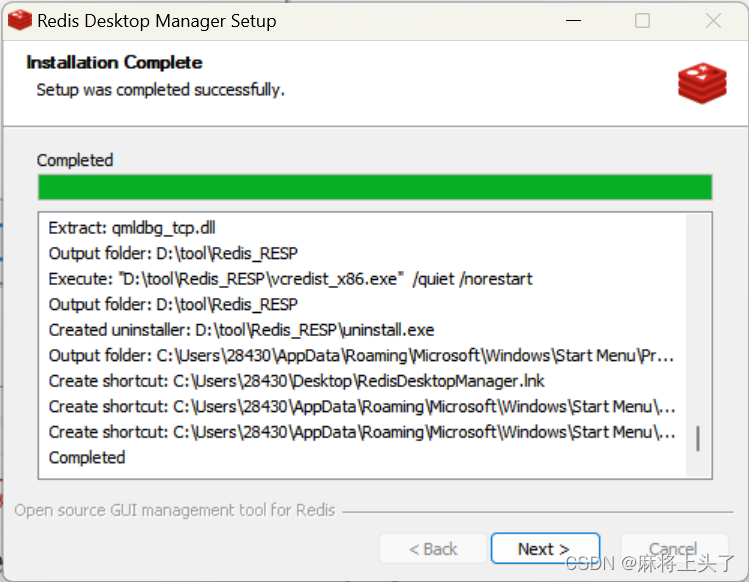Click the 'Installation Complete' heading

(x=114, y=63)
